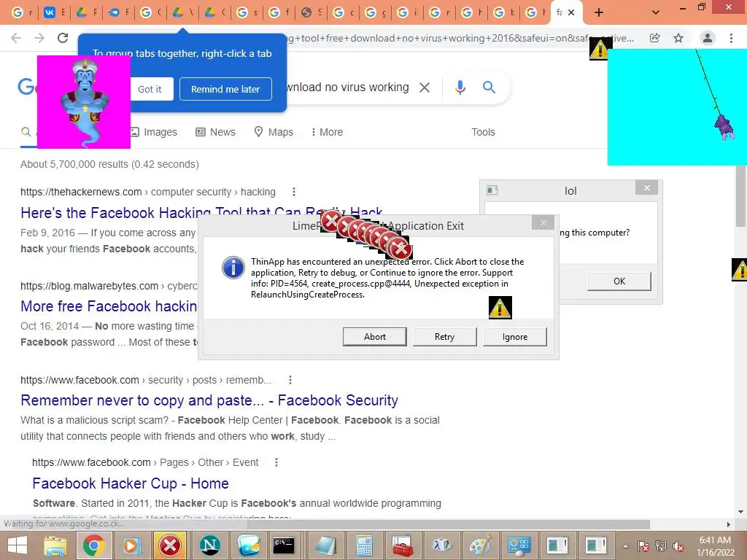Click the blue genie on magenta background
Screen dimensions: 747x560
point(84,102)
